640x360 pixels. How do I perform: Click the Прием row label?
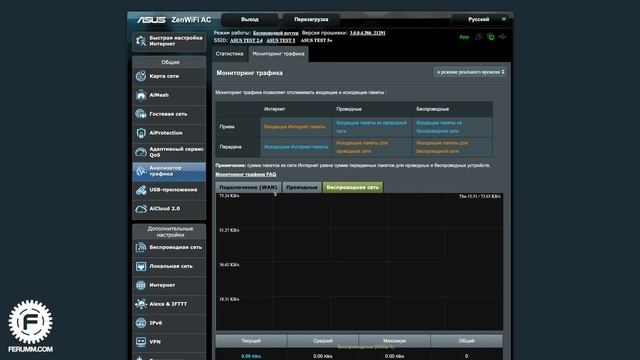click(227, 127)
